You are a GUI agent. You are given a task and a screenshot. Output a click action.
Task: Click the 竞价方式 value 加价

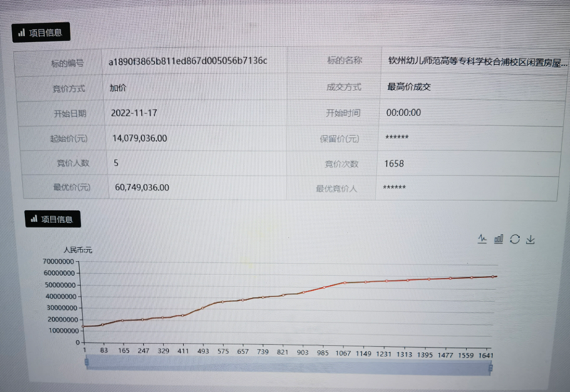[118, 88]
